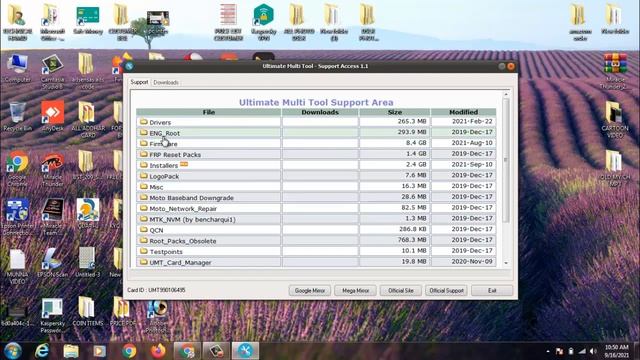Open the MTK_NVM (by bencharqui1) folder
The height and width of the screenshot is (360, 640).
point(316,219)
